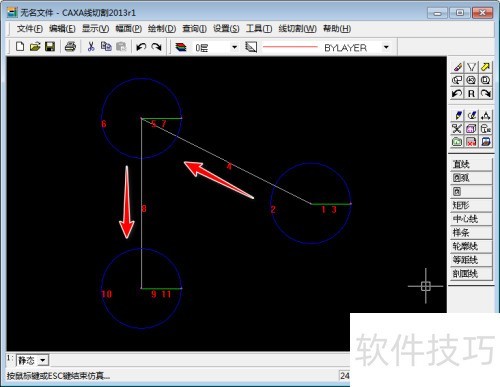This screenshot has height=387, width=500.
Task: Open the BYLAYER line type dropdown
Action: 386,47
